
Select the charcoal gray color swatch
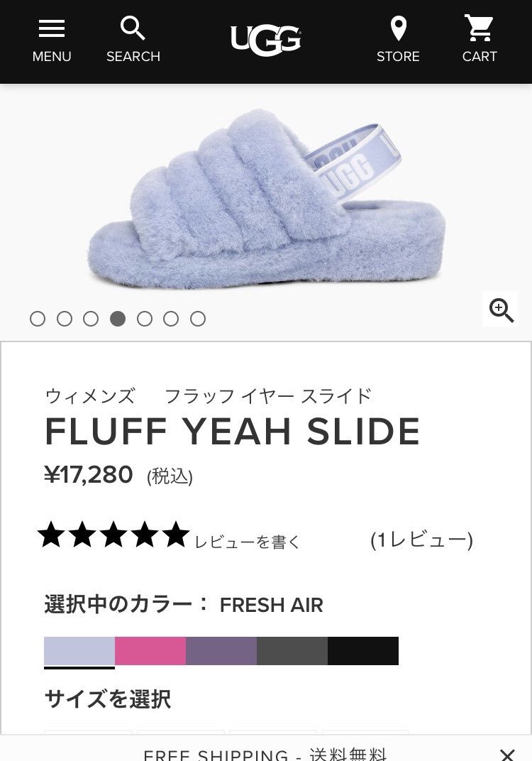[x=292, y=651]
